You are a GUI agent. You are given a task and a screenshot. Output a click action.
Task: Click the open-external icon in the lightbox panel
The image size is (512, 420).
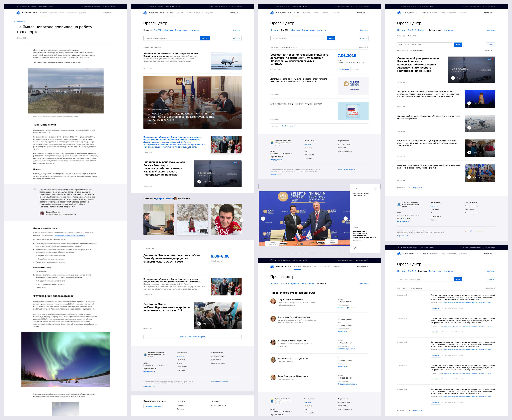pos(355,248)
